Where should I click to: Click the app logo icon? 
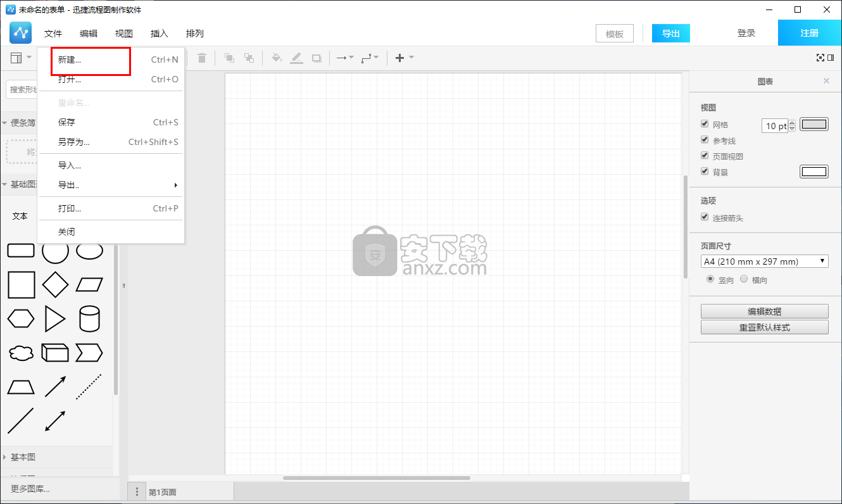click(21, 33)
